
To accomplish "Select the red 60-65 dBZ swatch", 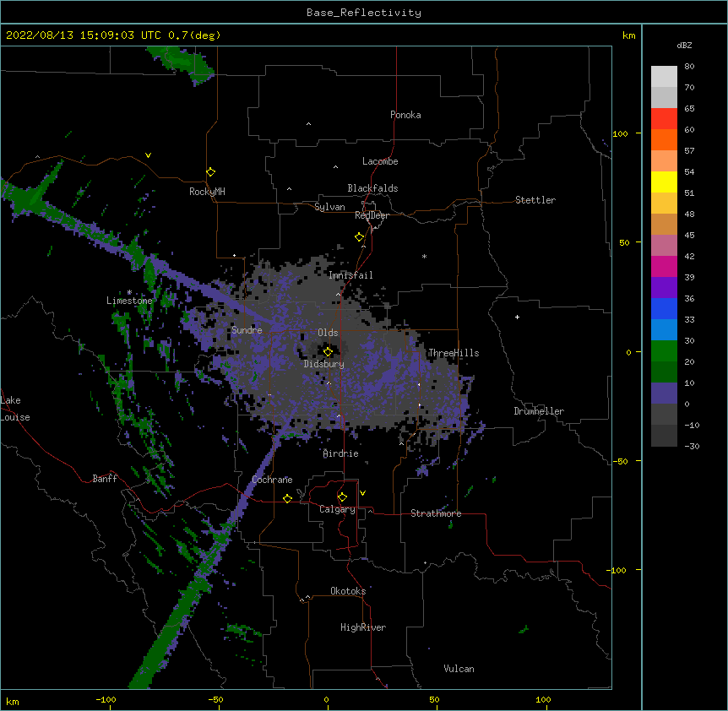I will (664, 119).
